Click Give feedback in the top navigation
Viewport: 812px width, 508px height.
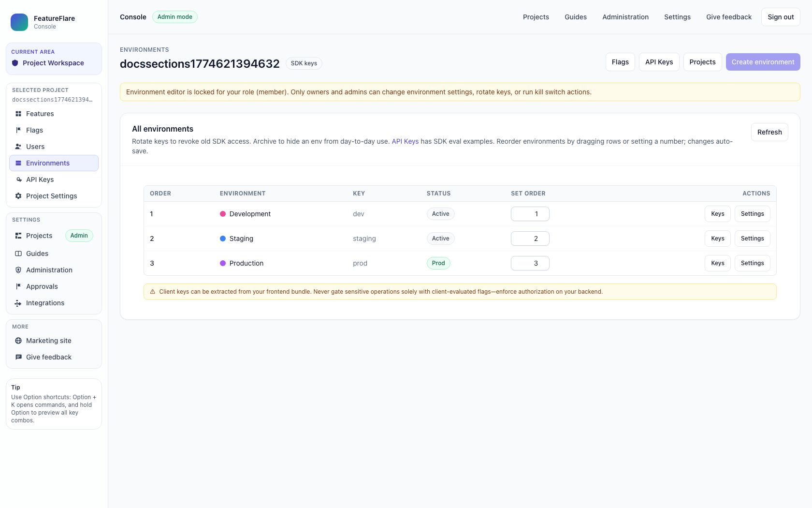pos(729,17)
